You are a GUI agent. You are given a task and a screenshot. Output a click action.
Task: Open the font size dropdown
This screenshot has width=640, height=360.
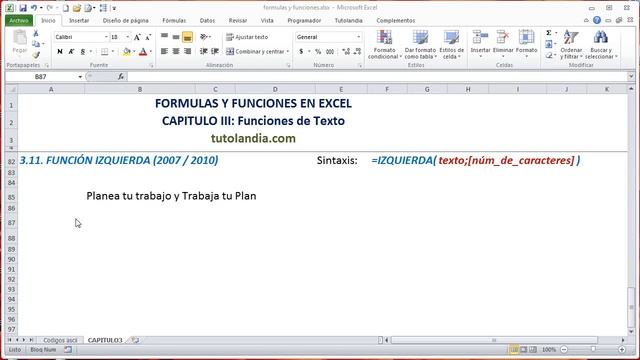(x=127, y=37)
